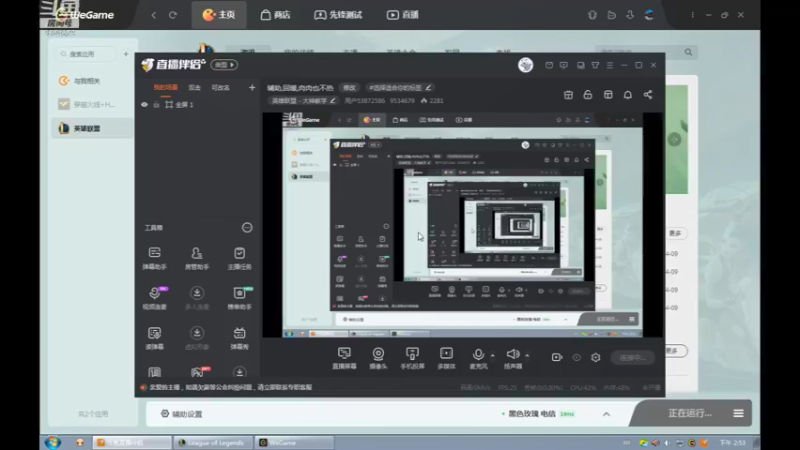Open the notification bell in 直播伴侣
The image size is (800, 450).
click(628, 95)
